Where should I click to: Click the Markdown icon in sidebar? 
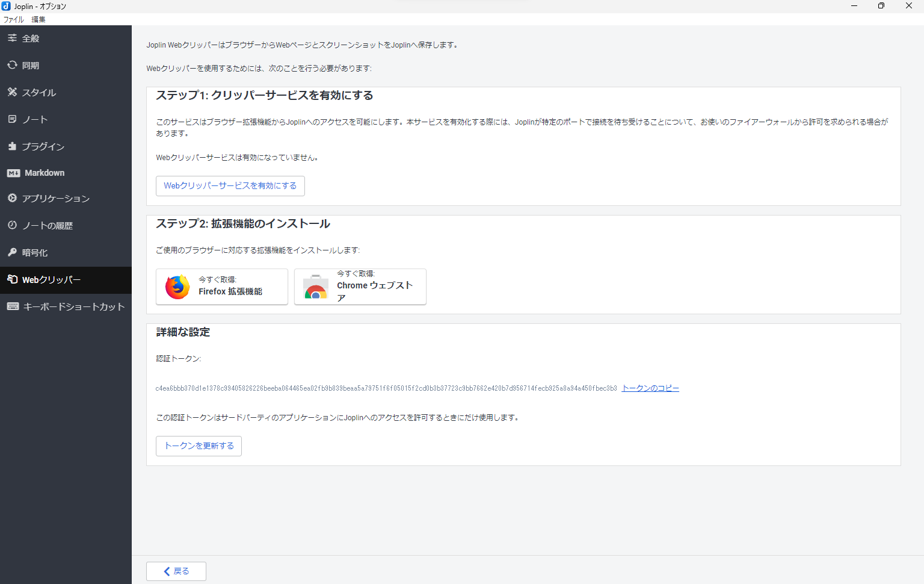click(13, 173)
